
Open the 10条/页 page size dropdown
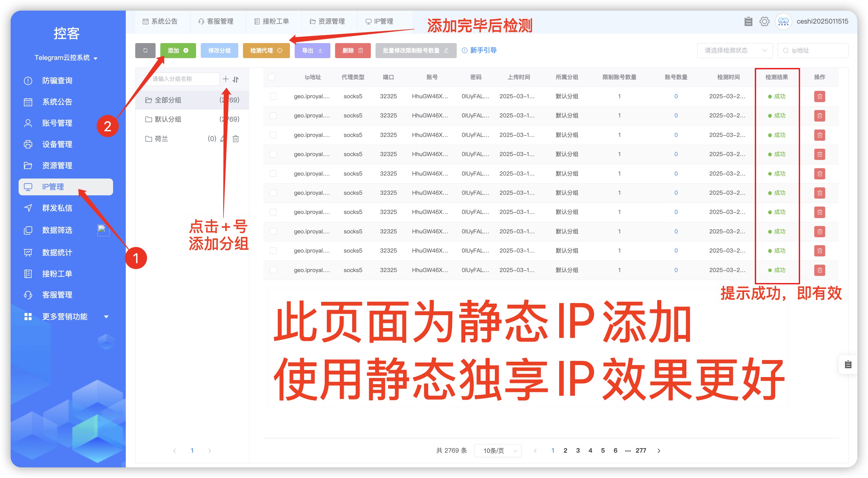click(497, 451)
